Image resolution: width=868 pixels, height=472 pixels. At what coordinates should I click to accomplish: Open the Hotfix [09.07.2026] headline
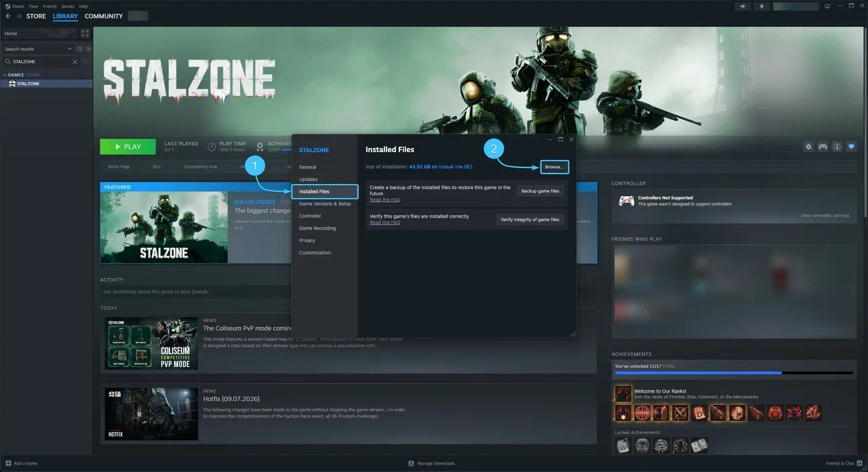click(231, 399)
